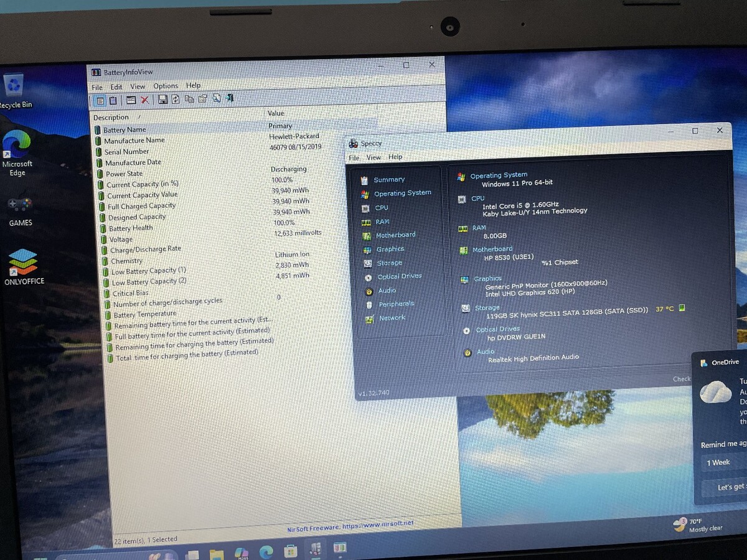This screenshot has width=747, height=560.
Task: Open the View menu in Speccy
Action: click(374, 157)
